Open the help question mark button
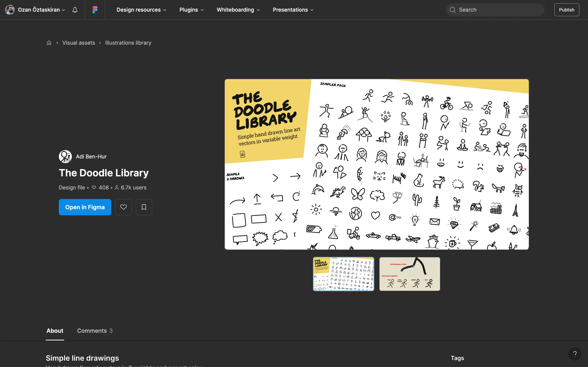This screenshot has height=367, width=588. (x=575, y=354)
